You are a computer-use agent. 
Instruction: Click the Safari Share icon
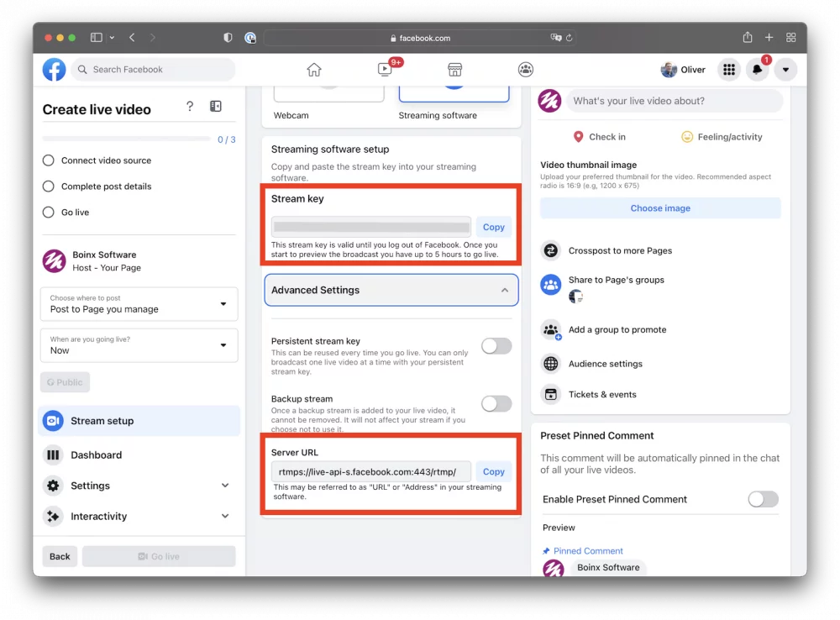(748, 37)
